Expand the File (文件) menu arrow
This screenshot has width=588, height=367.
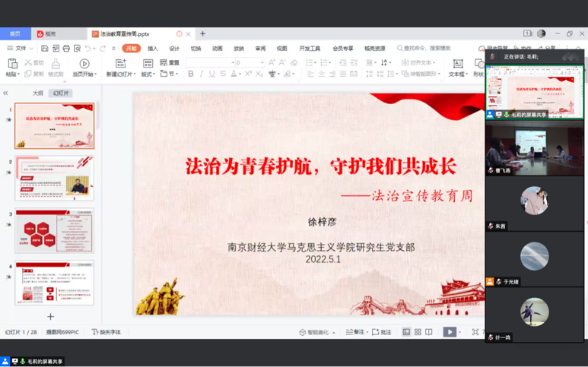(31, 49)
